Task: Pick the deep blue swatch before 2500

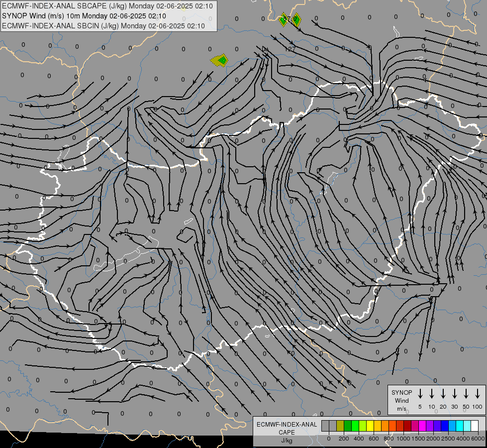Action: pyautogui.click(x=444, y=426)
